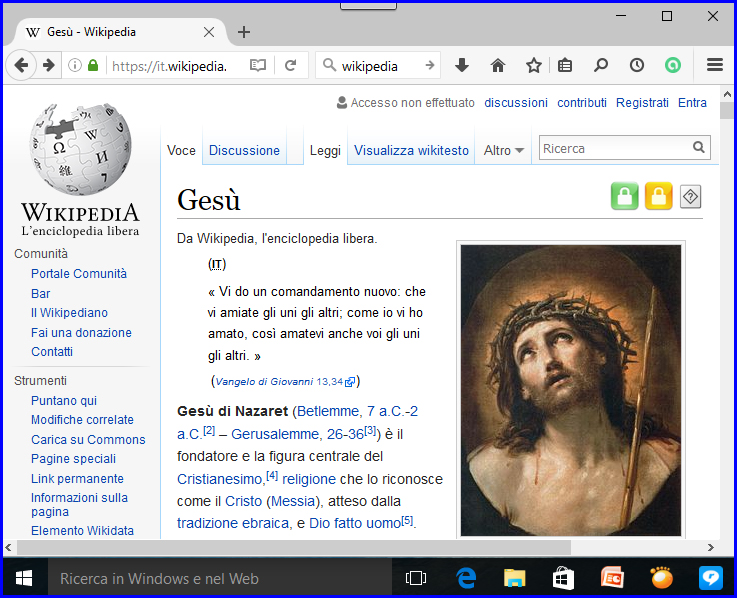Open Windows Store from taskbar
737x598 pixels.
[563, 578]
